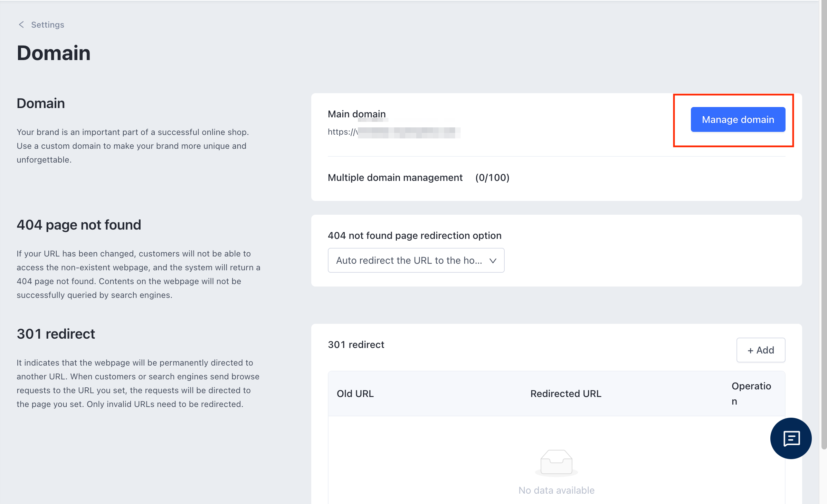Click the main domain https URL

tap(394, 132)
